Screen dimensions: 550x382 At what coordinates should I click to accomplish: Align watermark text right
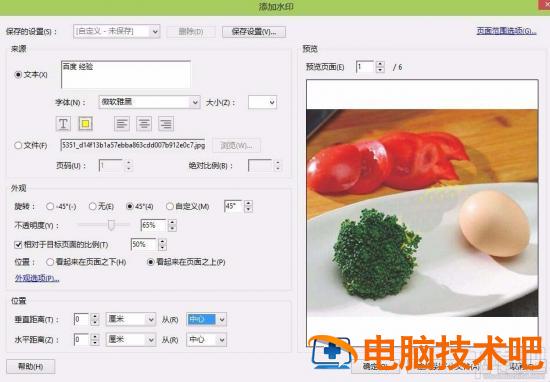(166, 123)
